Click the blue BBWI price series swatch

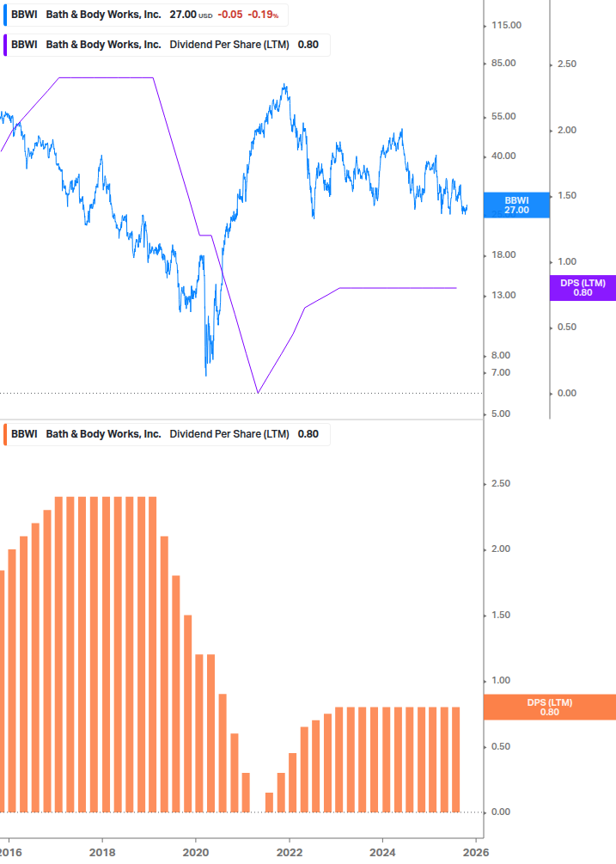5,15
